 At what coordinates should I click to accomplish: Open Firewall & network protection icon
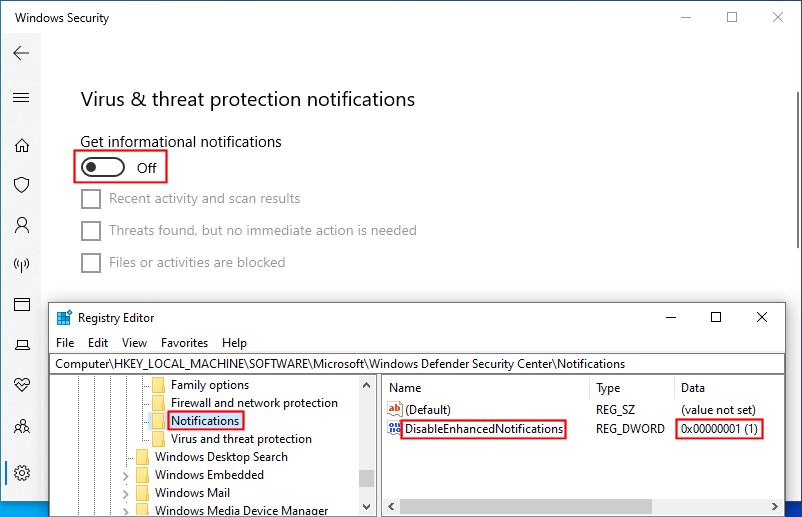click(x=21, y=265)
